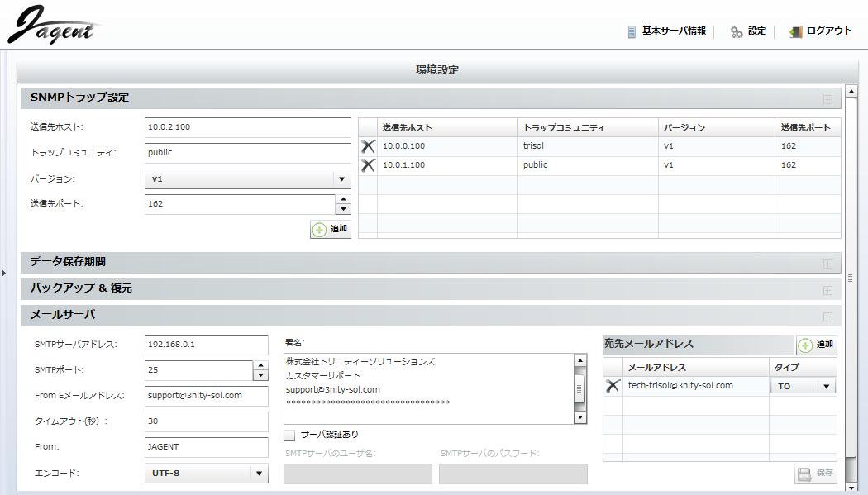The image size is (868, 495).
Task: Delete tech-trisol@3nity-sol.com recipient address
Action: click(x=613, y=386)
